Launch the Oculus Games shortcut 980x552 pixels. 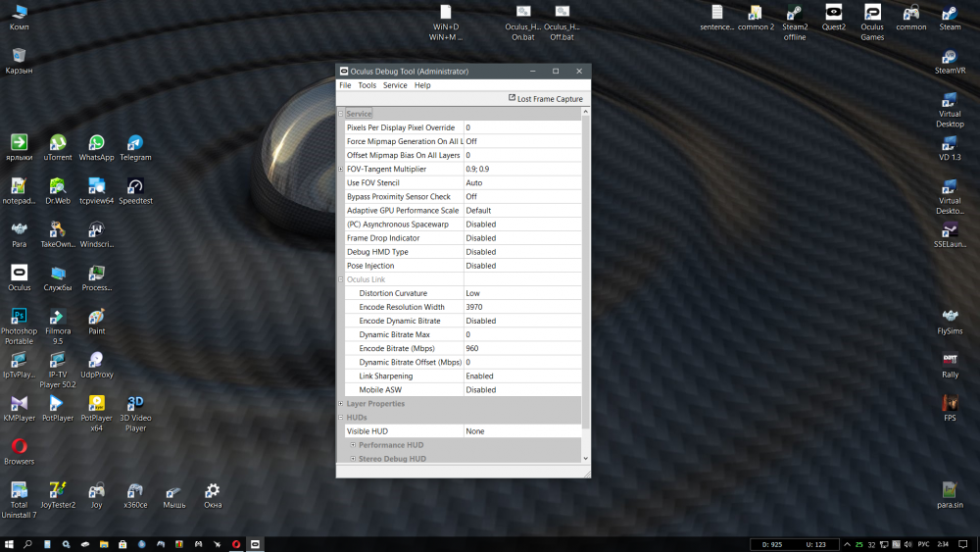point(871,14)
